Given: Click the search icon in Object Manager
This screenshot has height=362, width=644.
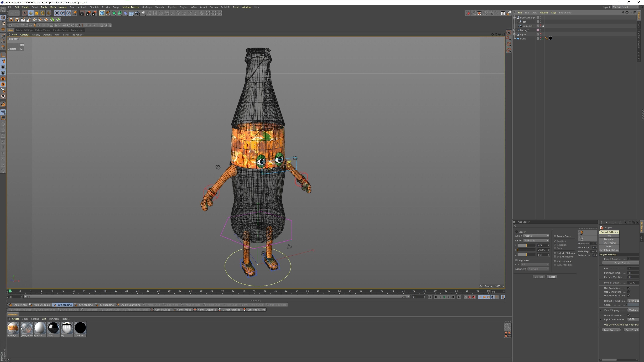Looking at the screenshot, I should [623, 13].
